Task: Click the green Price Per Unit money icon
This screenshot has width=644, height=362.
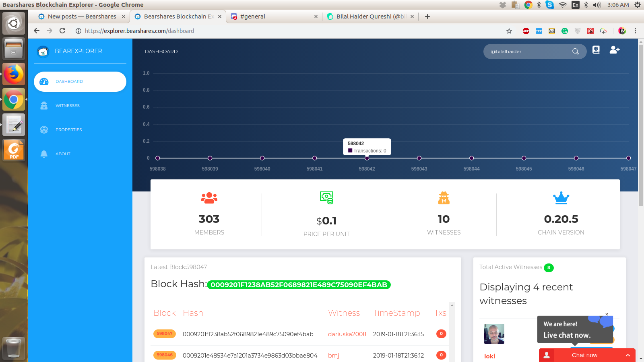Action: (x=326, y=198)
